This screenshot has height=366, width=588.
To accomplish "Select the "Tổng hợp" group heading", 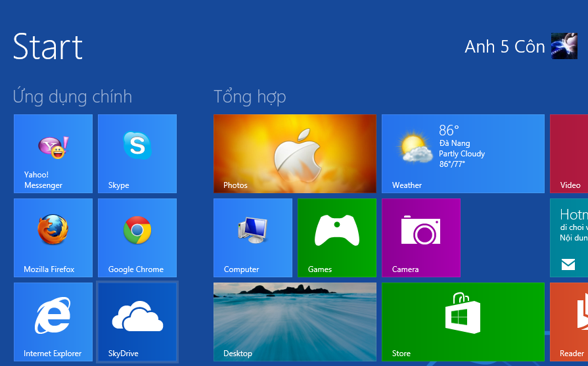I will (250, 97).
